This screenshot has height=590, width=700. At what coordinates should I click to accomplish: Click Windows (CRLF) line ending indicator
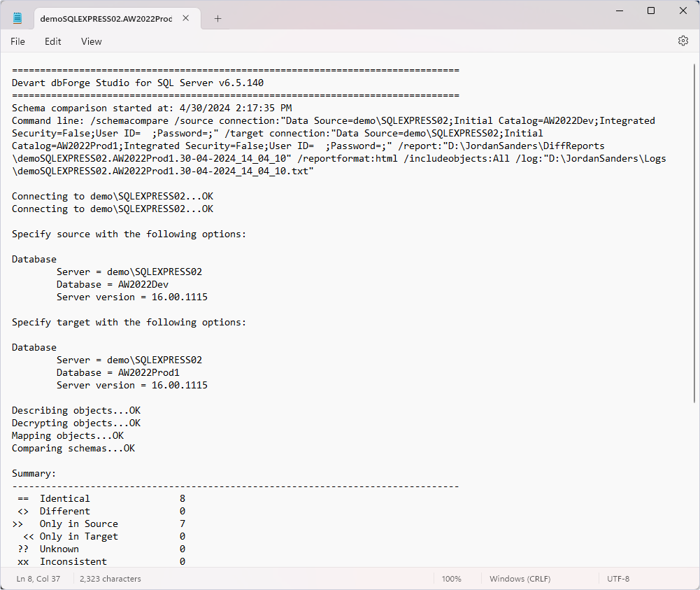pyautogui.click(x=520, y=578)
